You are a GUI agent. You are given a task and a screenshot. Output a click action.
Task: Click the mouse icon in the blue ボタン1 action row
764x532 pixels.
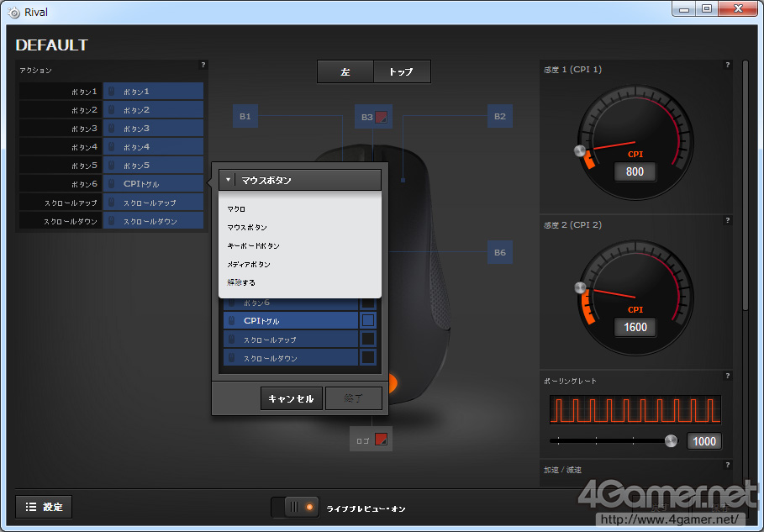coord(112,91)
